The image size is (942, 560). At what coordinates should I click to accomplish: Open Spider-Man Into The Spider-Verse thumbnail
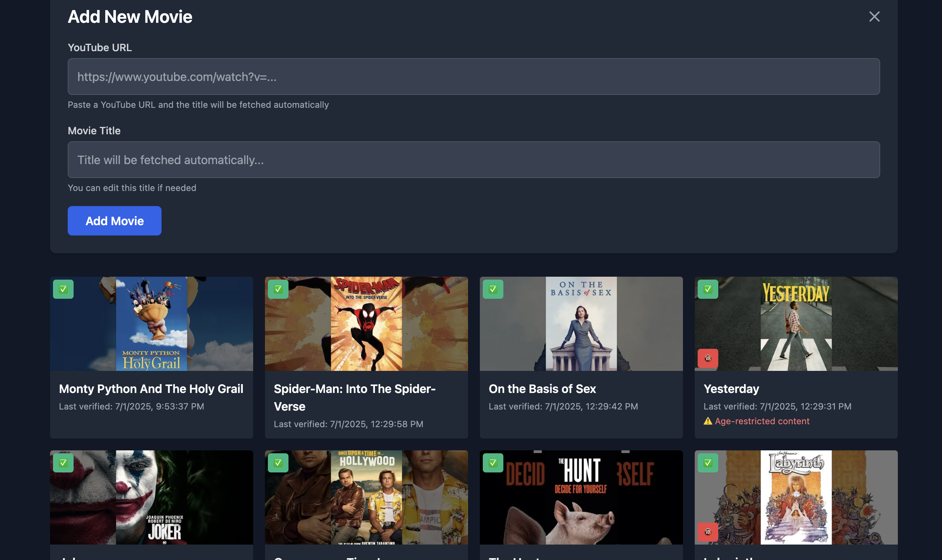coord(366,324)
